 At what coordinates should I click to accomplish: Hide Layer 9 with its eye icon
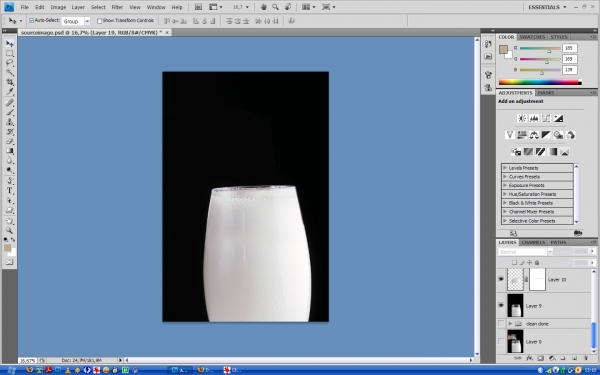click(501, 305)
